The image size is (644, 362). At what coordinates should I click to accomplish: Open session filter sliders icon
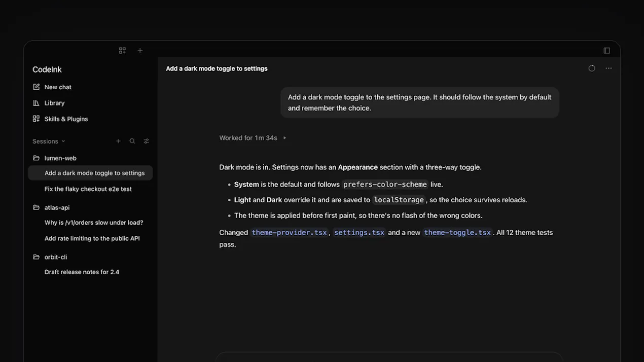(x=147, y=141)
